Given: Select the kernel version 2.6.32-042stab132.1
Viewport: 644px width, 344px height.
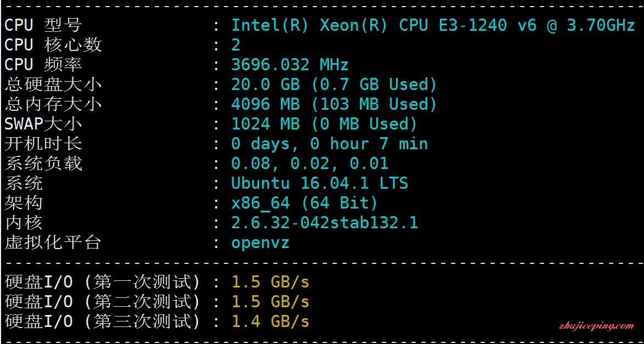Looking at the screenshot, I should (x=324, y=223).
